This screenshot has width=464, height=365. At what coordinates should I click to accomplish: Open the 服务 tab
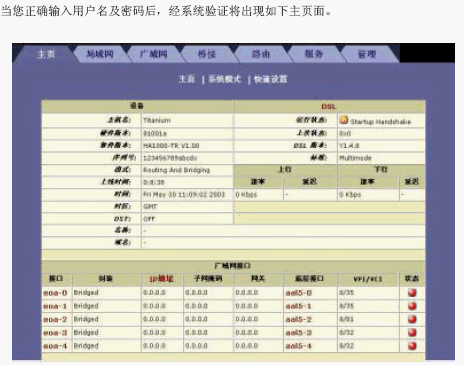pyautogui.click(x=314, y=54)
